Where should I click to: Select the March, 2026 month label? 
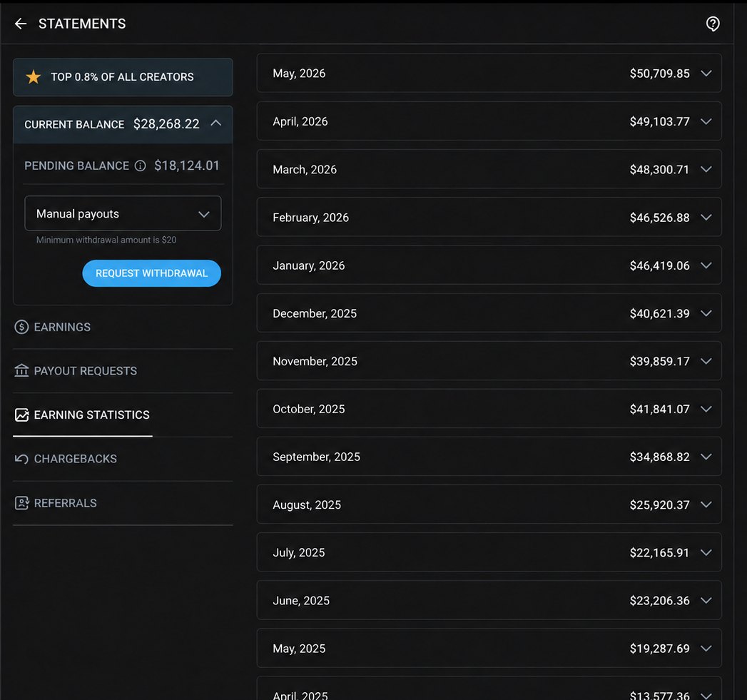(x=305, y=169)
